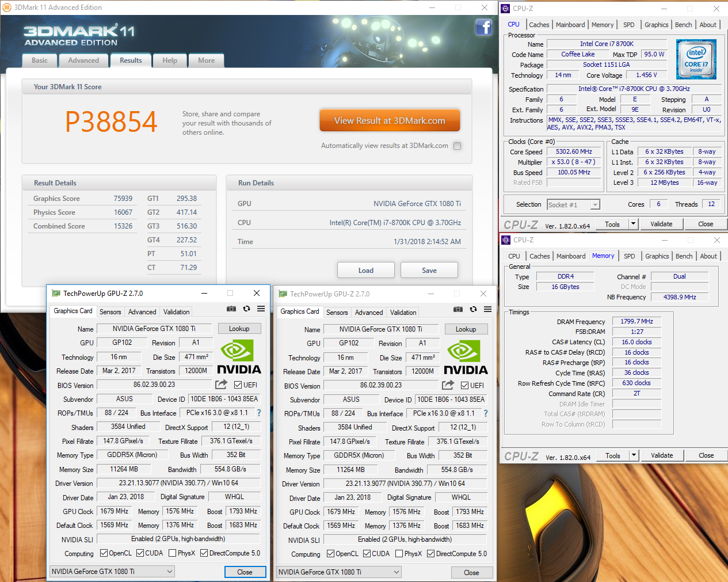Click the Name field in left GPU-Z
Viewport: 728px width, 582px height.
coord(154,329)
